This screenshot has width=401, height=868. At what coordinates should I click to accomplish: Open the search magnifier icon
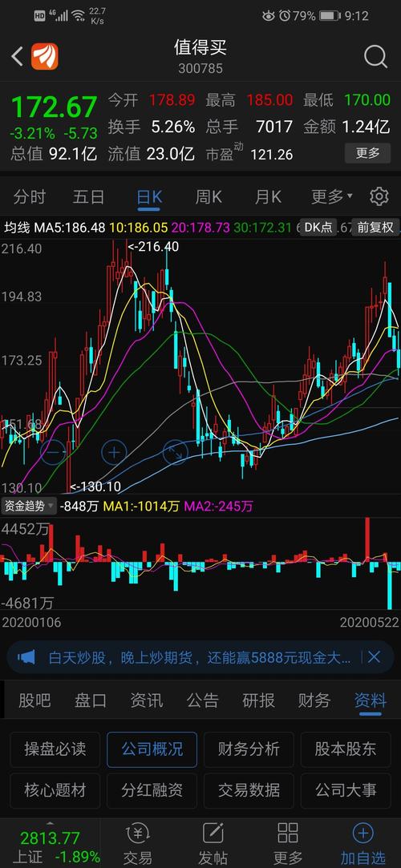coord(375,56)
